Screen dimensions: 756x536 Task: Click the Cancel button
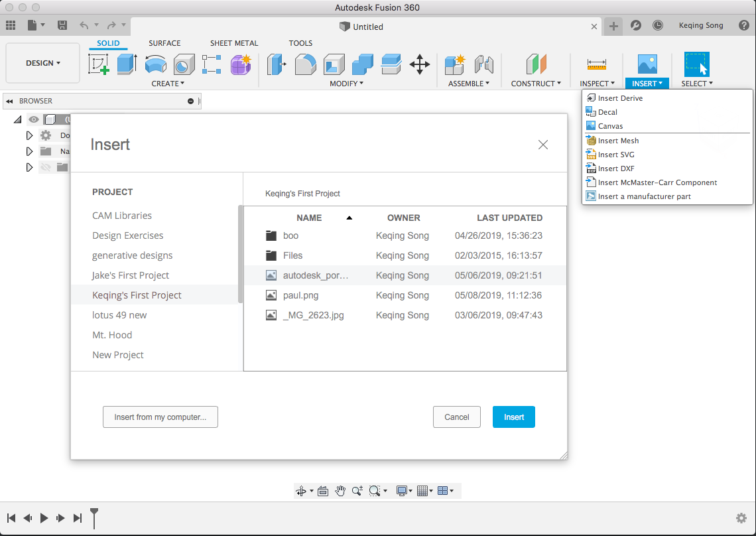click(457, 417)
